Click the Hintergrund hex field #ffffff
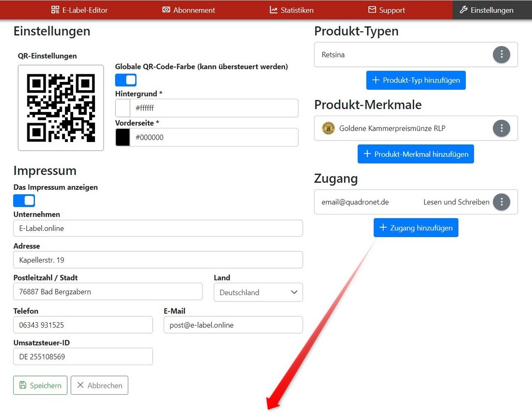The image size is (532, 412). [214, 108]
